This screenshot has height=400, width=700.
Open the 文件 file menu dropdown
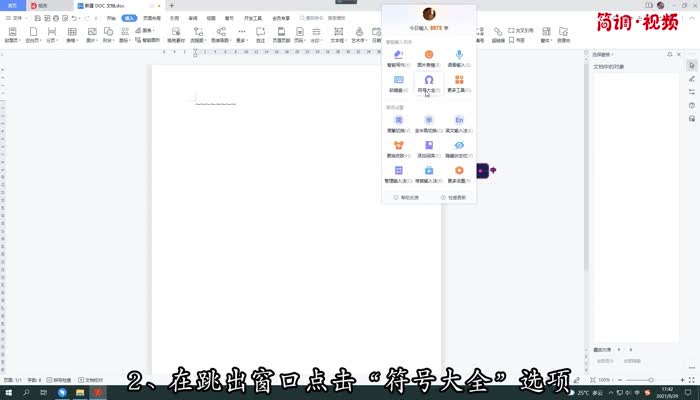tap(18, 18)
